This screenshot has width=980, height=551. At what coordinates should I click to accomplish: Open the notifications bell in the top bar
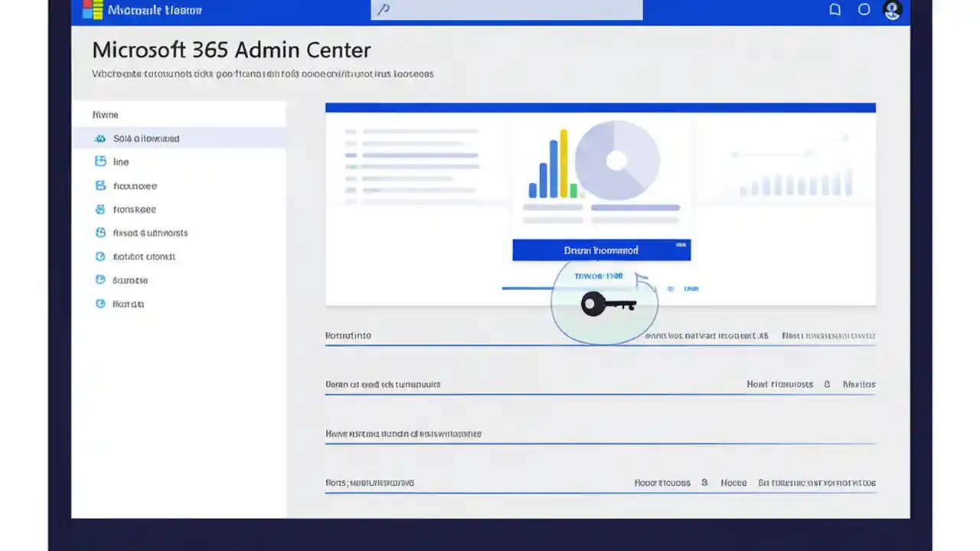[835, 9]
